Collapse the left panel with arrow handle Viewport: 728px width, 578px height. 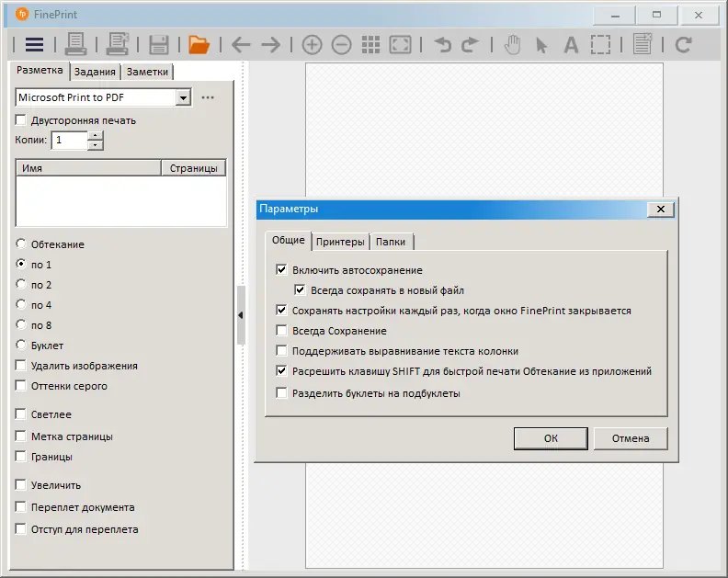click(x=241, y=315)
